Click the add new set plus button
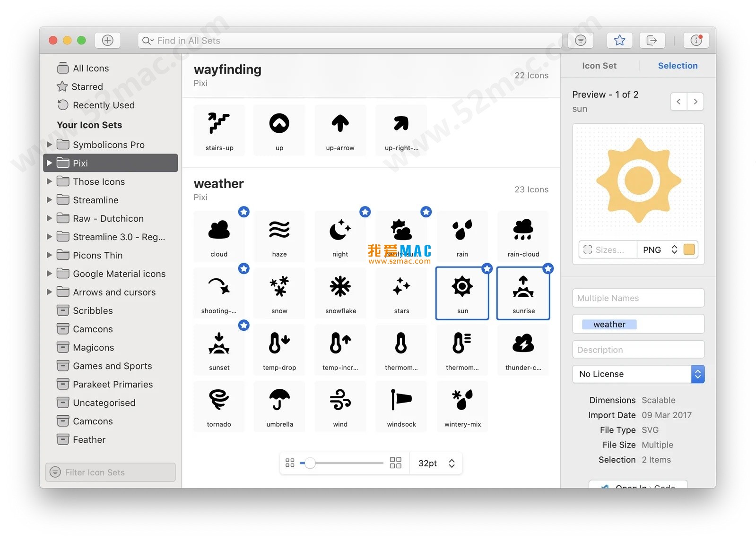Screen dimensions: 756x541 (x=108, y=40)
